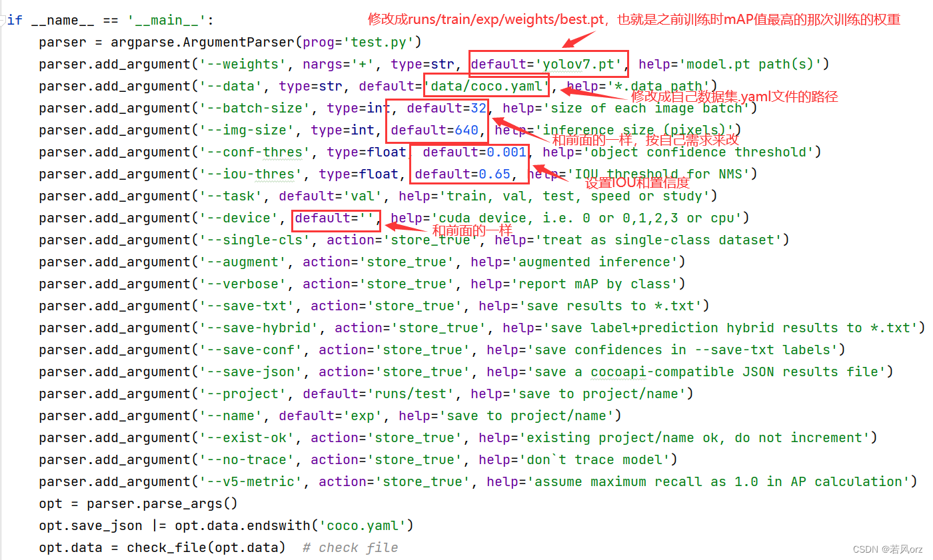Click the 'opt = parser.parse_args()' line
This screenshot has width=933, height=560.
(138, 503)
